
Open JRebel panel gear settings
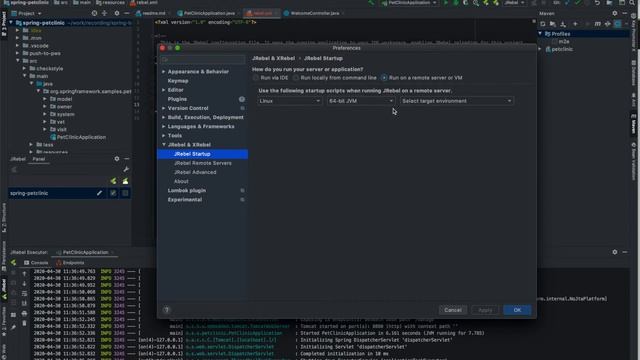click(117, 159)
